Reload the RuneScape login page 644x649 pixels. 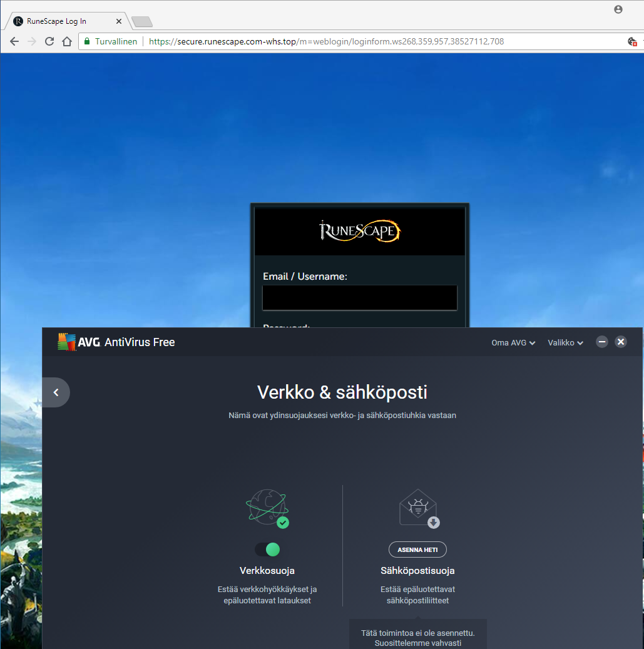click(x=49, y=41)
